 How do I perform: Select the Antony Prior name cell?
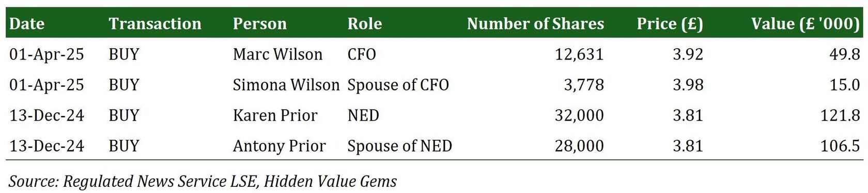[279, 146]
